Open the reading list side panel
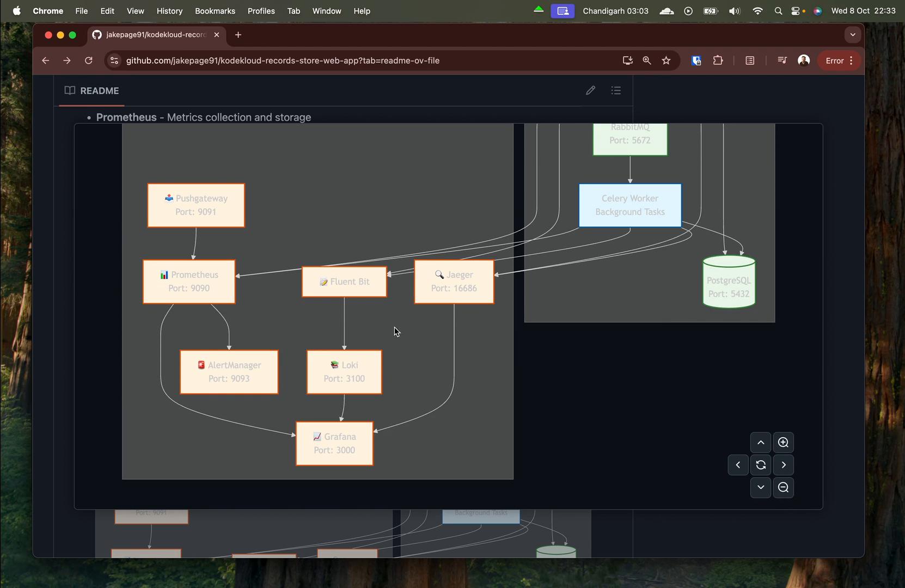Image resolution: width=905 pixels, height=588 pixels. click(750, 60)
